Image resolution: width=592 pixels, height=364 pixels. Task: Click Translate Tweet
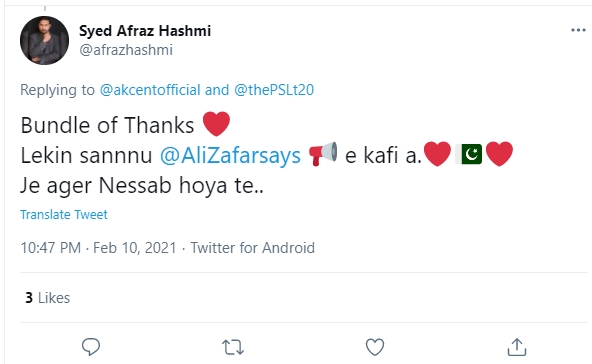pos(64,214)
